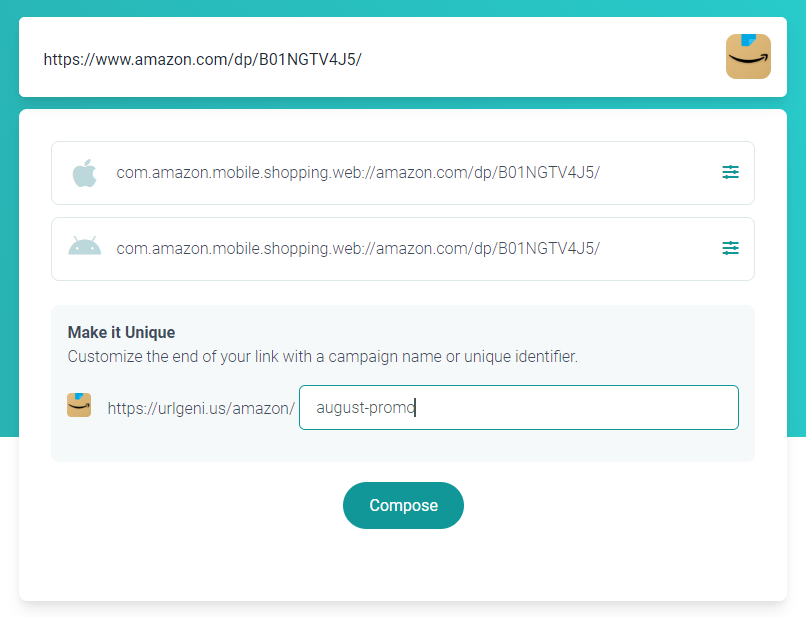The width and height of the screenshot is (806, 618).
Task: Open settings sliders for the Android deep link
Action: [730, 248]
